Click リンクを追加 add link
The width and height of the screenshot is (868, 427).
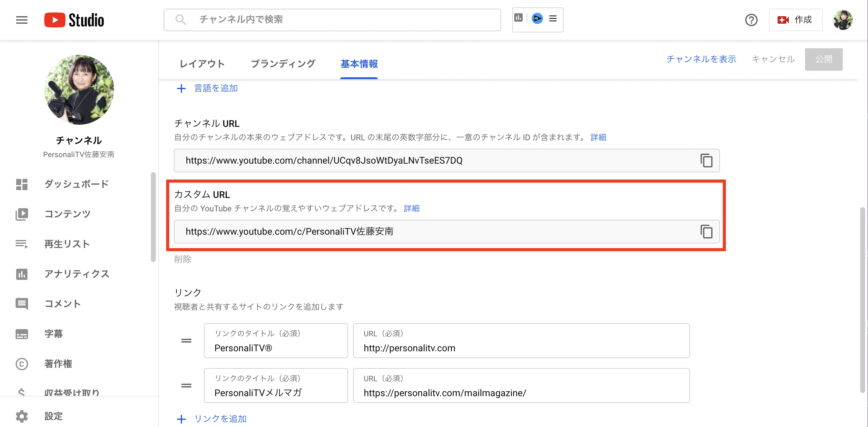tap(220, 419)
